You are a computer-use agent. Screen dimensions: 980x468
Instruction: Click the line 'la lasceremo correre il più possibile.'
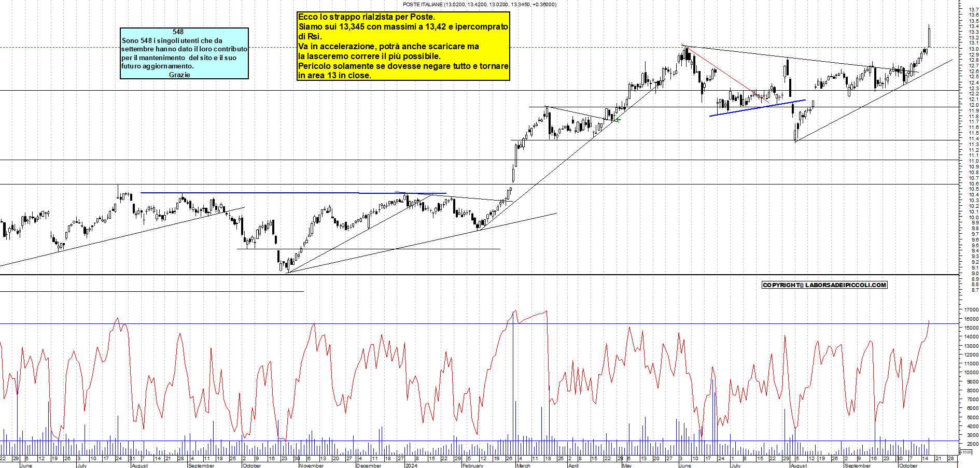coord(369,56)
